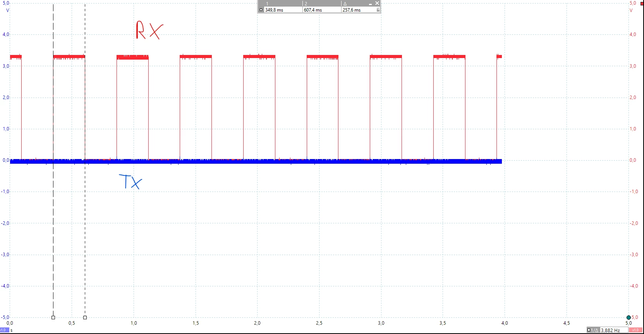Select the 257,6 ms delta value
Image resolution: width=644 pixels, height=334 pixels.
352,10
